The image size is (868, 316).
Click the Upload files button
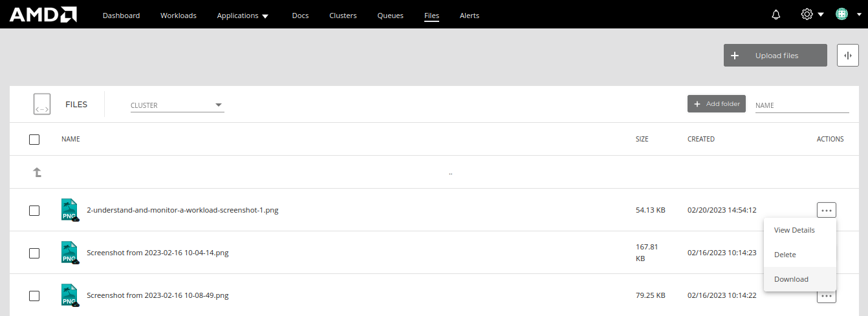point(776,55)
